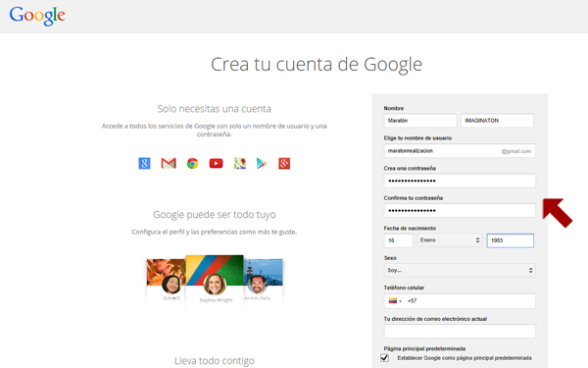Click the text 'Lleva todo contigo'
This screenshot has width=588, height=368.
tap(214, 360)
